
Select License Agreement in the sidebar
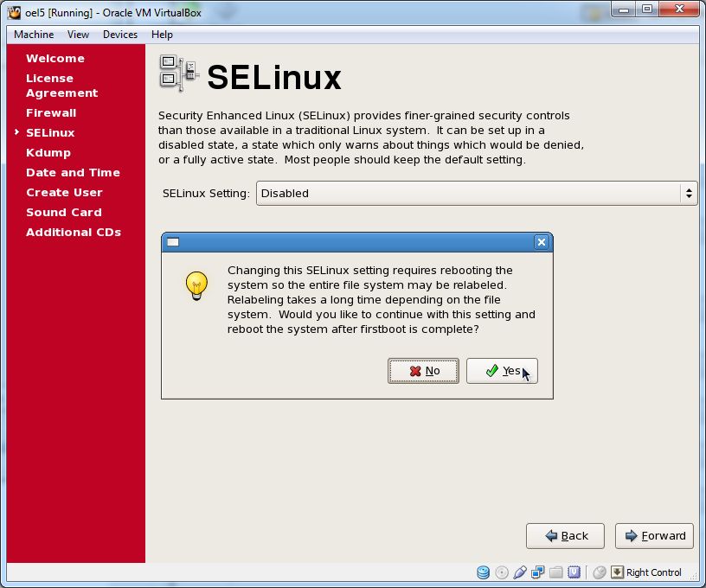[x=61, y=86]
